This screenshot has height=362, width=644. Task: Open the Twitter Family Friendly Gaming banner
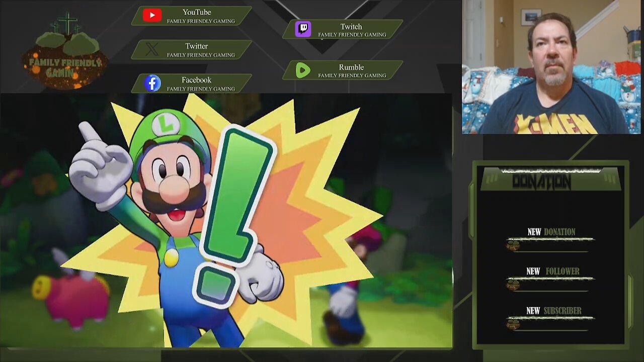192,50
